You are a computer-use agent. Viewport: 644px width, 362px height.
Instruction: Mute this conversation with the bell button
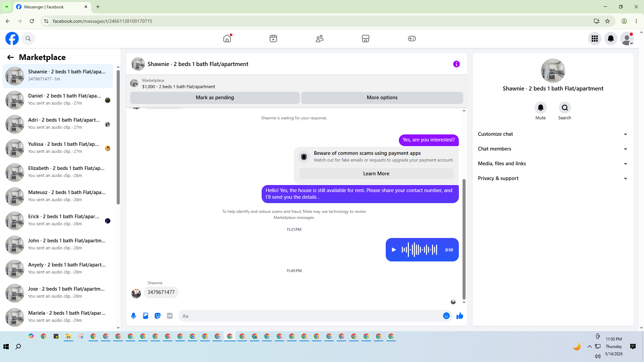[541, 108]
